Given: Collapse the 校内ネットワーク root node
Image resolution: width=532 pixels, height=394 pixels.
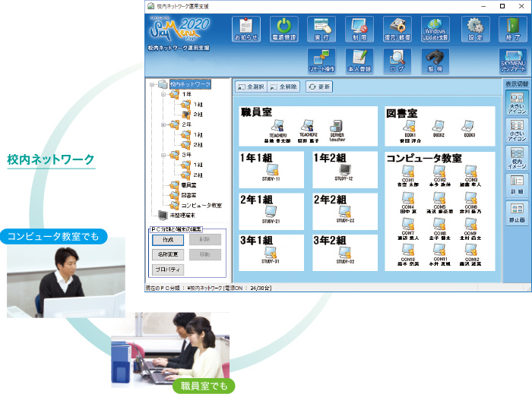Looking at the screenshot, I should point(152,85).
